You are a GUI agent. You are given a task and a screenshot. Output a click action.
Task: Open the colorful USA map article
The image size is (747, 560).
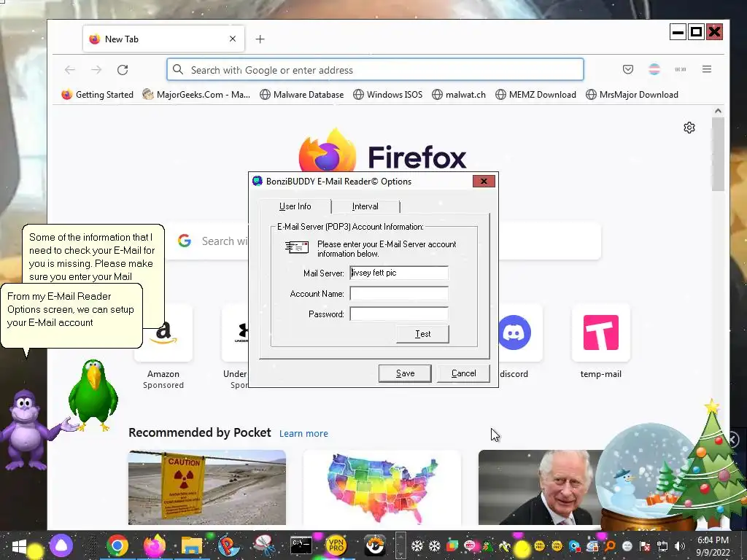382,487
